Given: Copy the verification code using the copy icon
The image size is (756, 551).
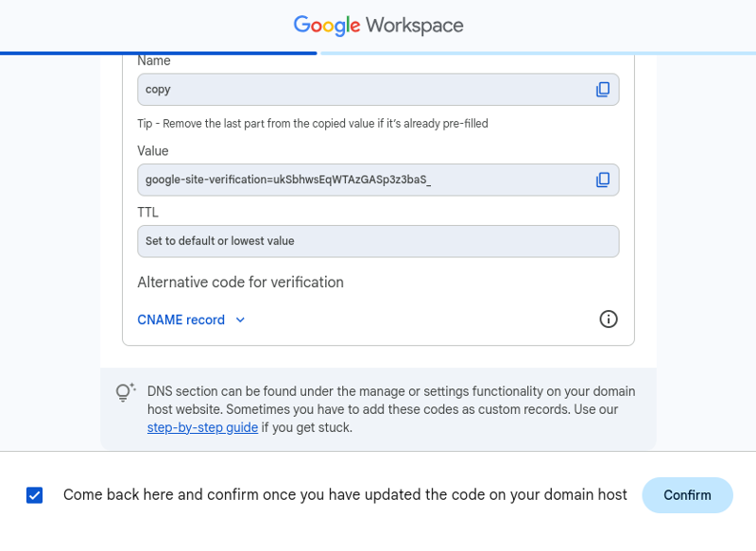Looking at the screenshot, I should click(x=603, y=180).
